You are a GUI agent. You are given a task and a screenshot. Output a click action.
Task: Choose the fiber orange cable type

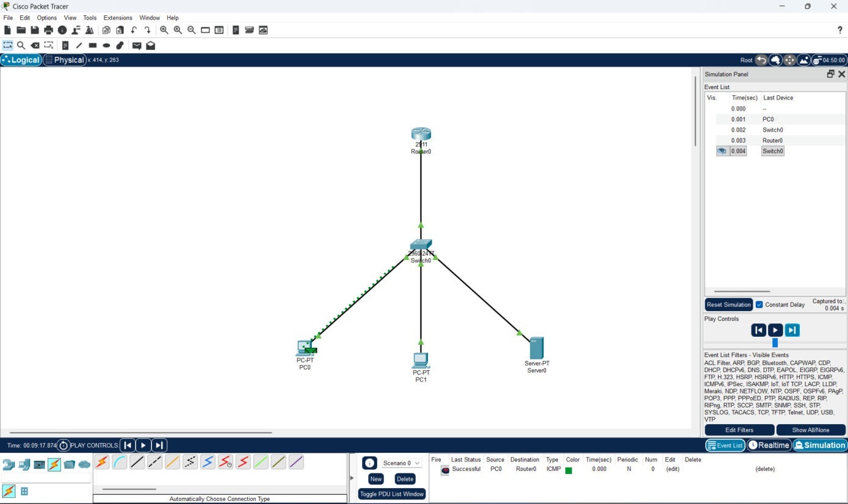172,463
